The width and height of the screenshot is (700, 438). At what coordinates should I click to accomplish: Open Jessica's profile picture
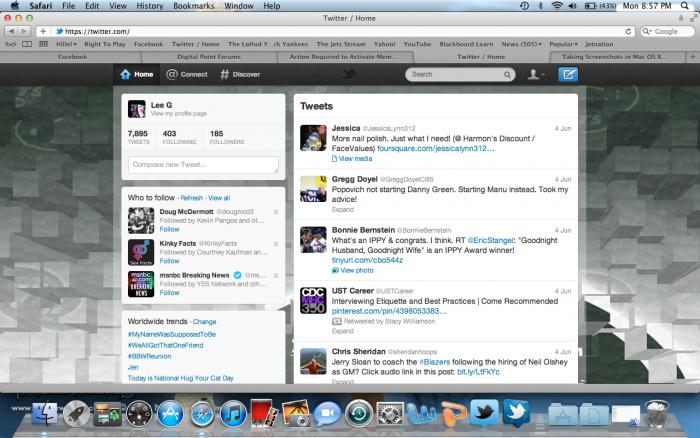[x=313, y=138]
